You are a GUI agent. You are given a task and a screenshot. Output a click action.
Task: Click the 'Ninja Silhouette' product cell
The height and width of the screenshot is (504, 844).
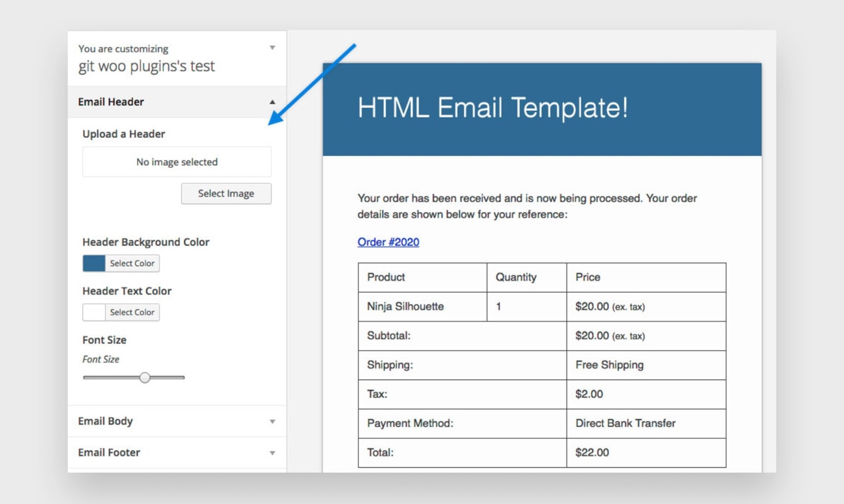tap(423, 307)
